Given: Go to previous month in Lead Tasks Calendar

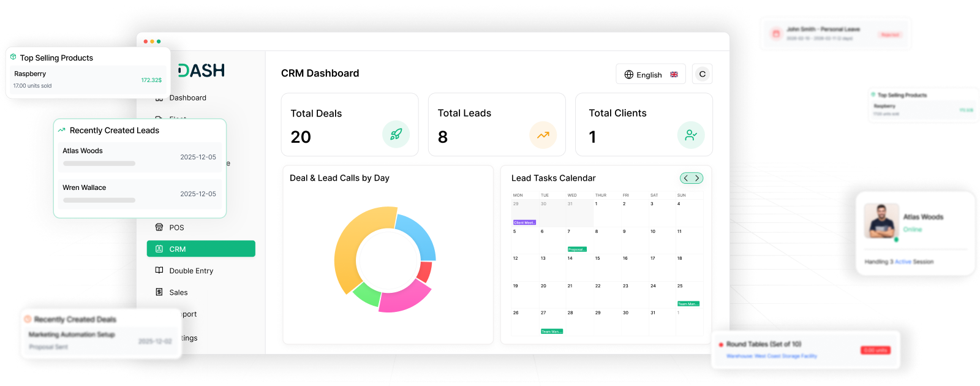Looking at the screenshot, I should [686, 178].
